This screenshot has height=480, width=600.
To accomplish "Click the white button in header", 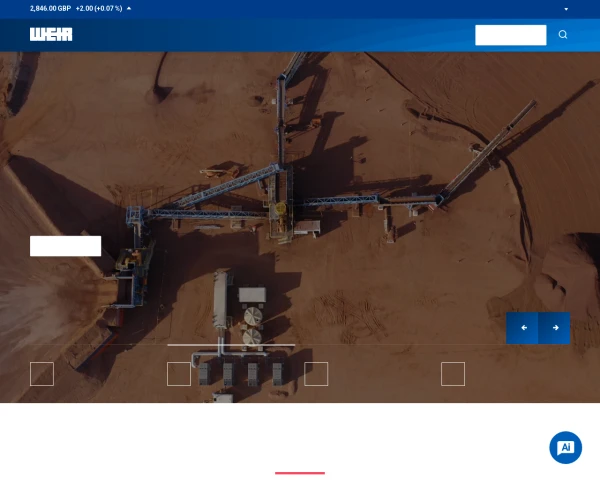I will [x=510, y=35].
